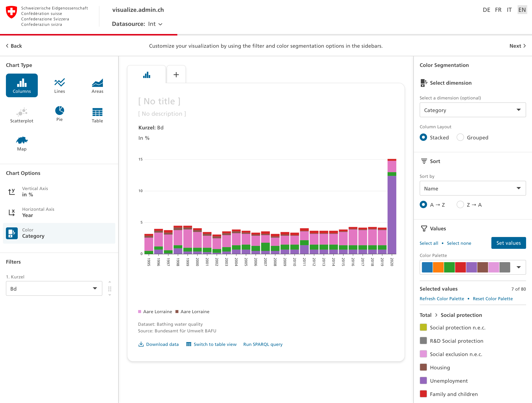Switch to the column chart tab
This screenshot has height=403, width=532.
coord(146,75)
